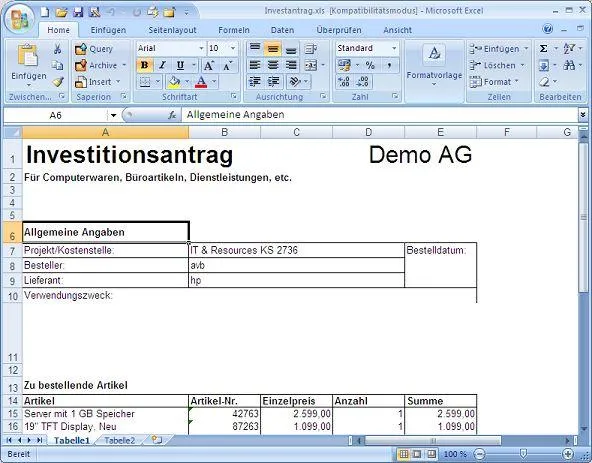Click the decrease decimal icon
Viewport: 592px width, 463px height.
click(x=362, y=82)
